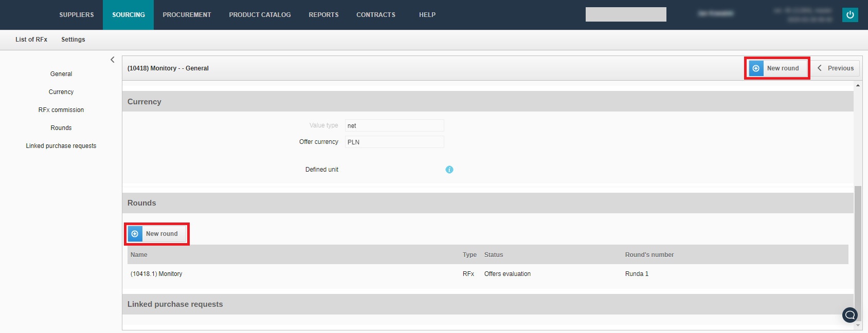The image size is (868, 333).
Task: Open the Suppliers menu
Action: (x=77, y=15)
